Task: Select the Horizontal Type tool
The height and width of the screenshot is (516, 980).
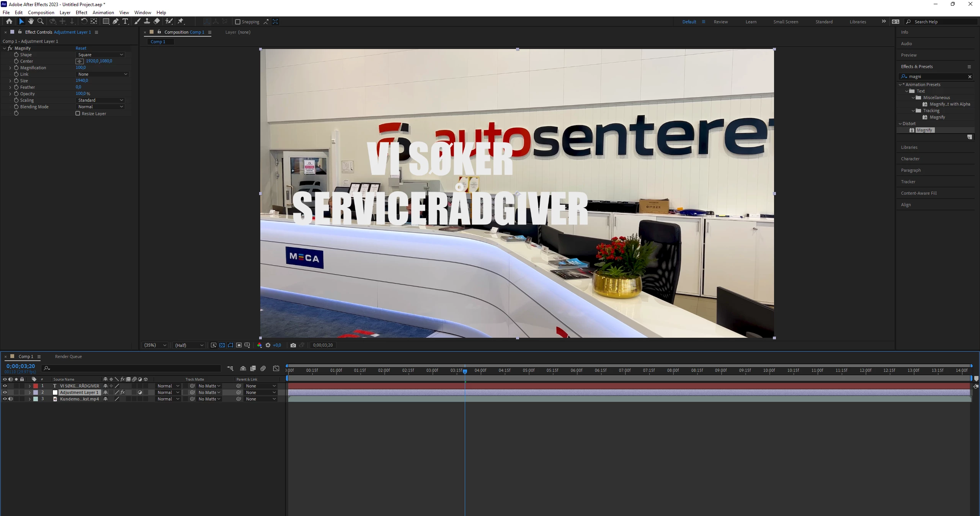Action: tap(125, 21)
